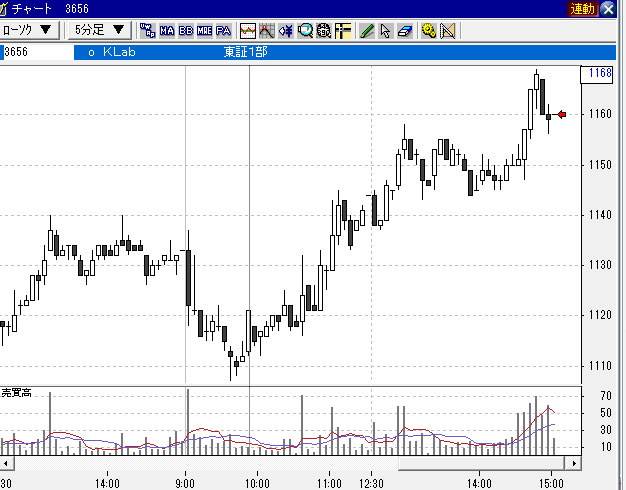Open the chart type dropdown ローソク

(x=29, y=30)
